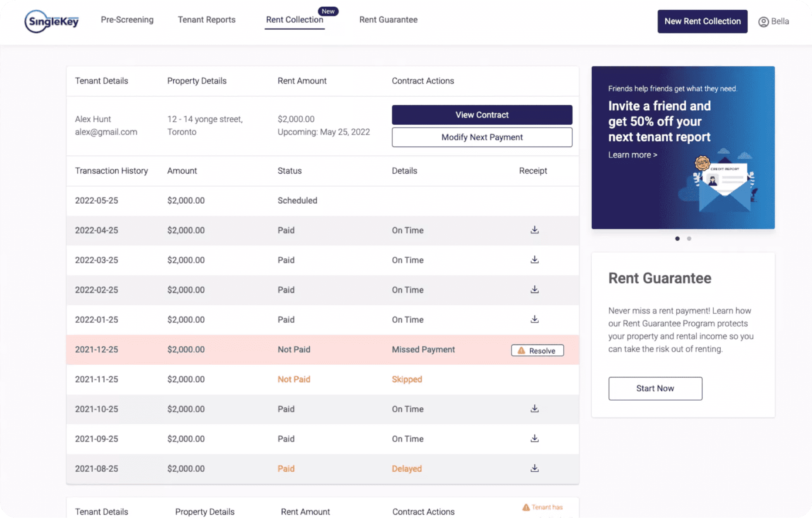Viewport: 812px width, 518px height.
Task: Download receipt for 2022-02-25 payment
Action: [x=535, y=290]
